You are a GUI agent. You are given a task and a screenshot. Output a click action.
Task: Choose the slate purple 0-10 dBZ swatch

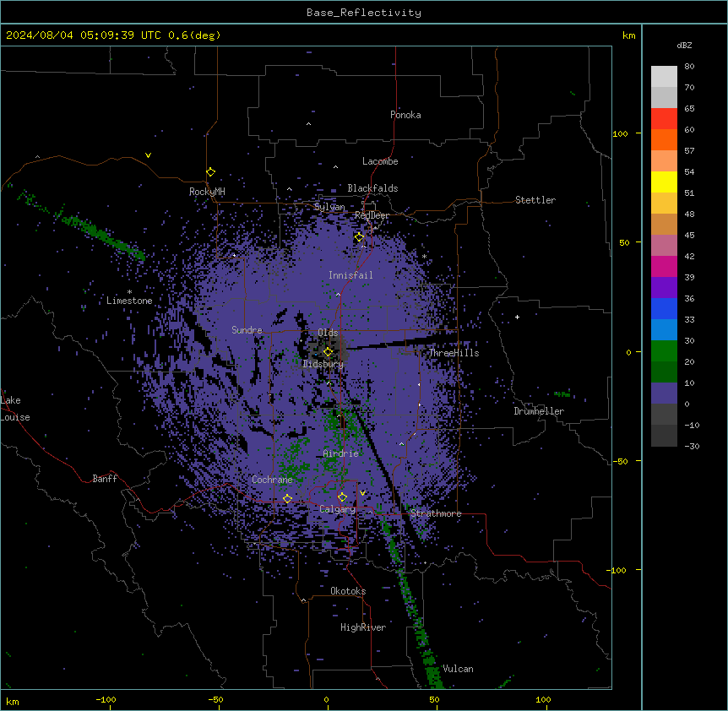(664, 393)
